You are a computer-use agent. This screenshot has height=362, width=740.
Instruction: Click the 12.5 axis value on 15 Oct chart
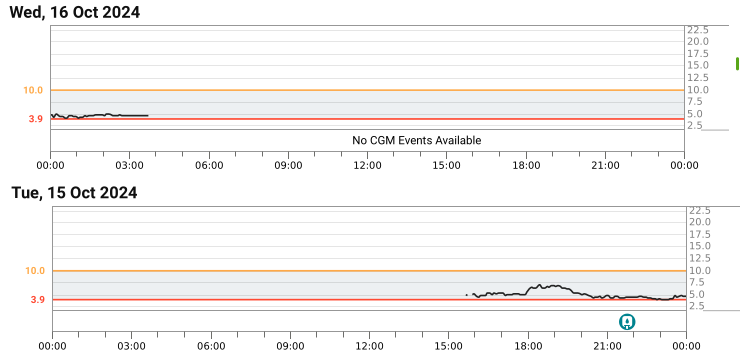click(x=699, y=258)
